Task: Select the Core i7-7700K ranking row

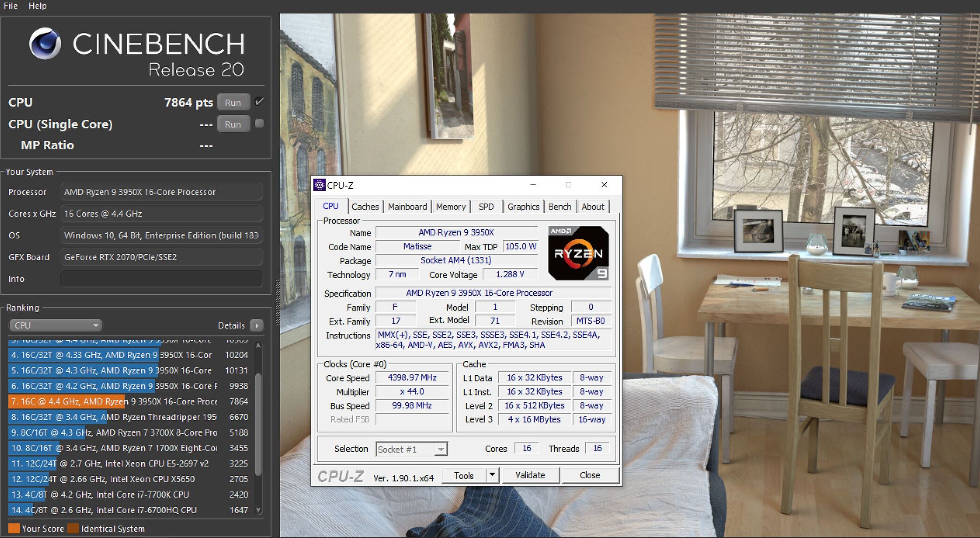Action: click(129, 494)
